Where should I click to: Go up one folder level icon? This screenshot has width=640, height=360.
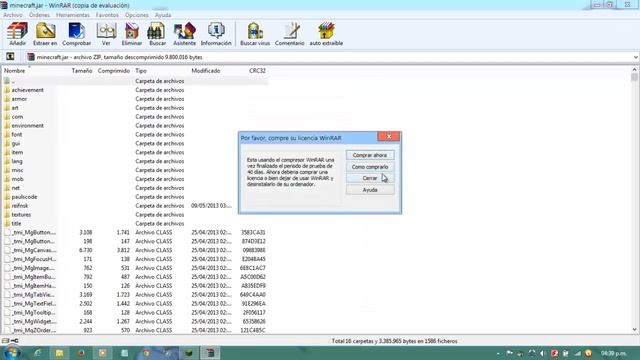(x=10, y=57)
